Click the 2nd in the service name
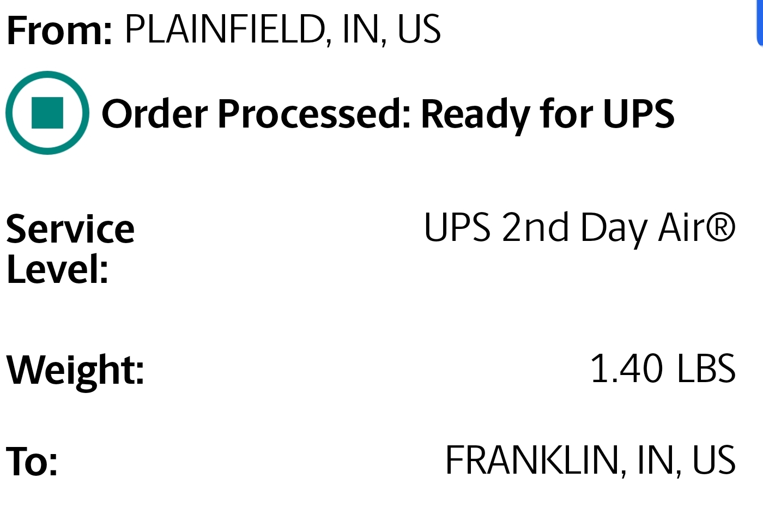This screenshot has width=763, height=532. pyautogui.click(x=536, y=227)
